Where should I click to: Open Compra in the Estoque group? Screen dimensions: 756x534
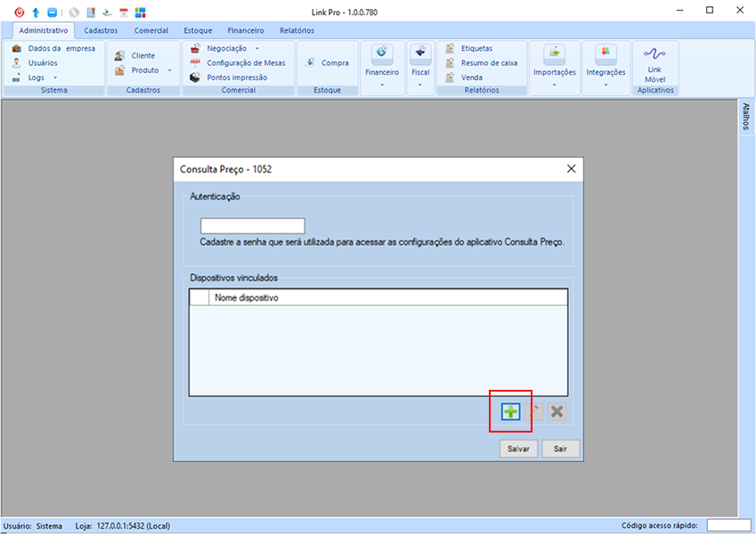[327, 63]
